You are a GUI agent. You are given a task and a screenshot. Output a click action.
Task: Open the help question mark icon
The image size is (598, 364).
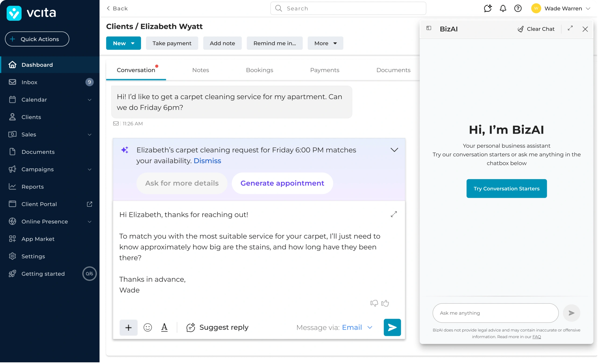pyautogui.click(x=518, y=8)
